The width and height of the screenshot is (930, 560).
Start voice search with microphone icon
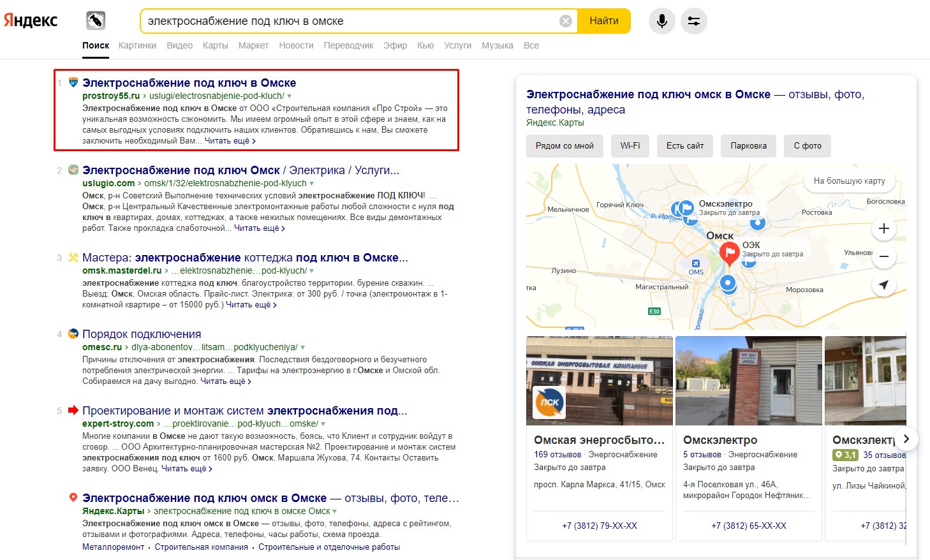tap(662, 21)
